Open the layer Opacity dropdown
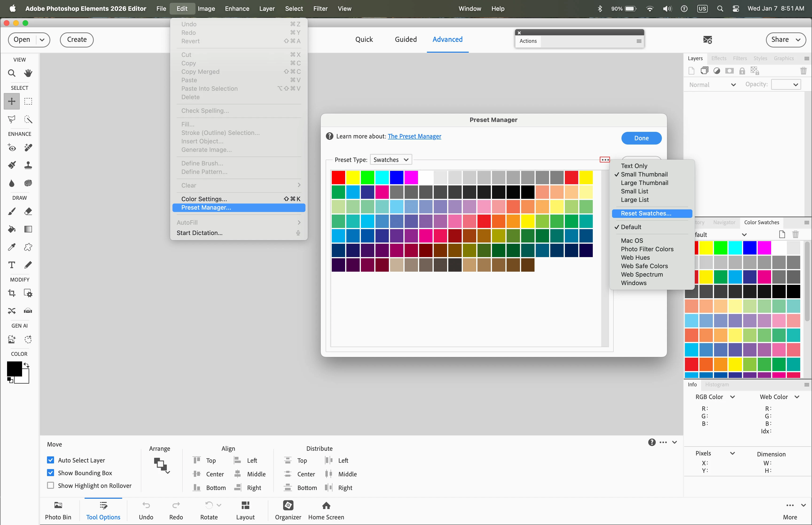The height and width of the screenshot is (525, 812). (786, 85)
